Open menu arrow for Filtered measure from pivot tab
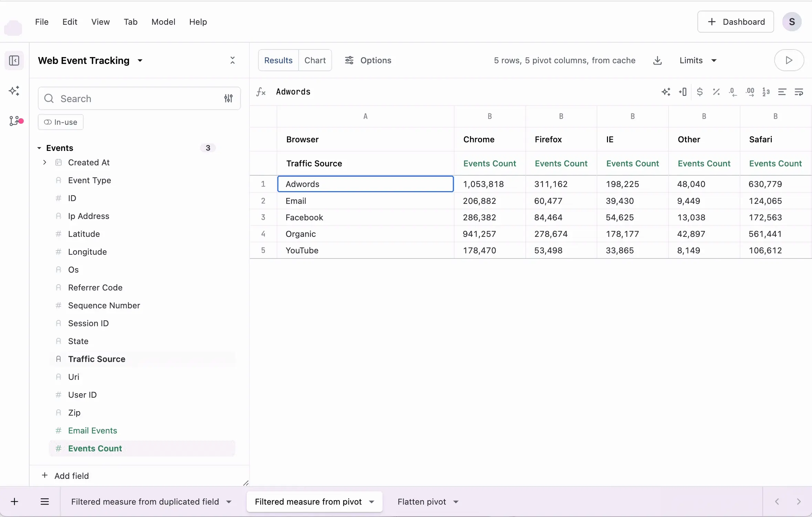 (372, 502)
